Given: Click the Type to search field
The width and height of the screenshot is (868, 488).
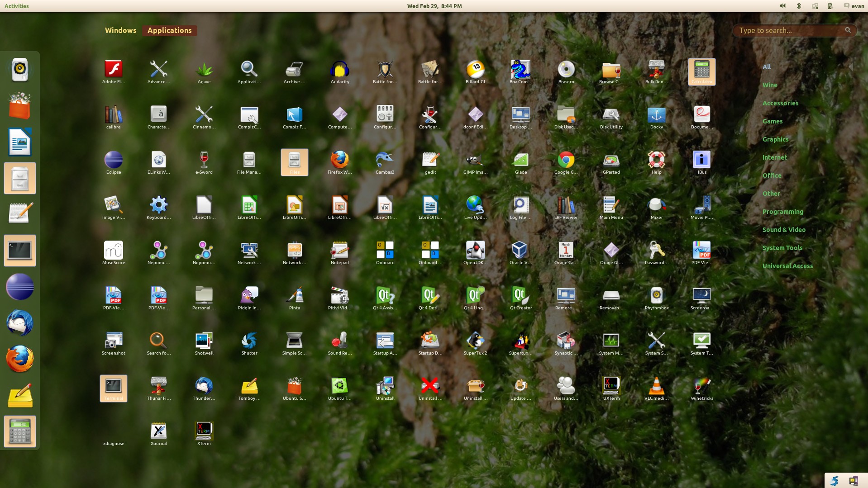Looking at the screenshot, I should 795,30.
